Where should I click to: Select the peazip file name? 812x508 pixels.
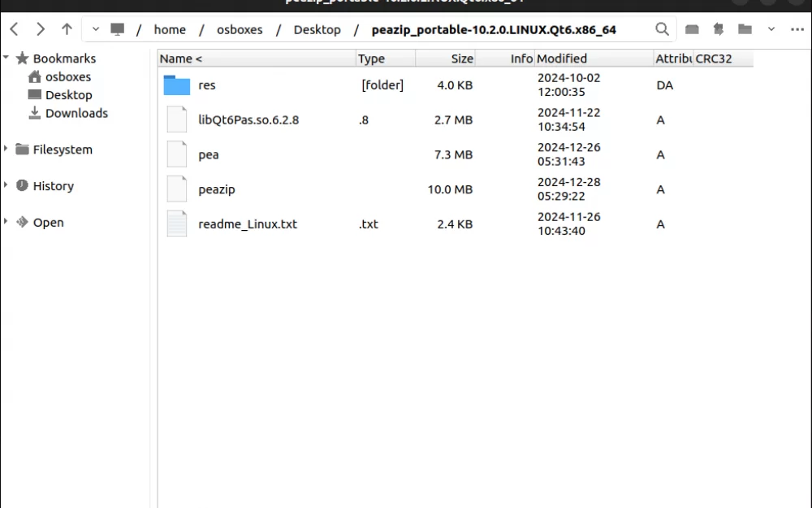pyautogui.click(x=217, y=189)
